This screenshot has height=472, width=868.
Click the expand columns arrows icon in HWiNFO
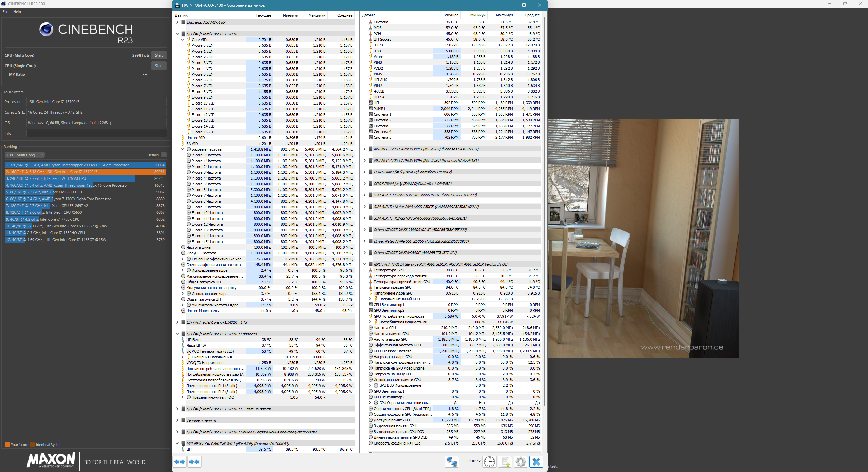(180, 462)
